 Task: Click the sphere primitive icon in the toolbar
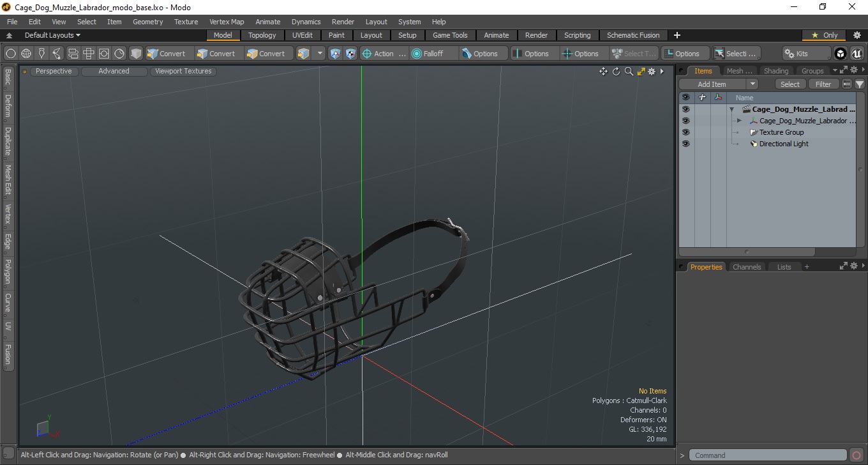tap(10, 54)
